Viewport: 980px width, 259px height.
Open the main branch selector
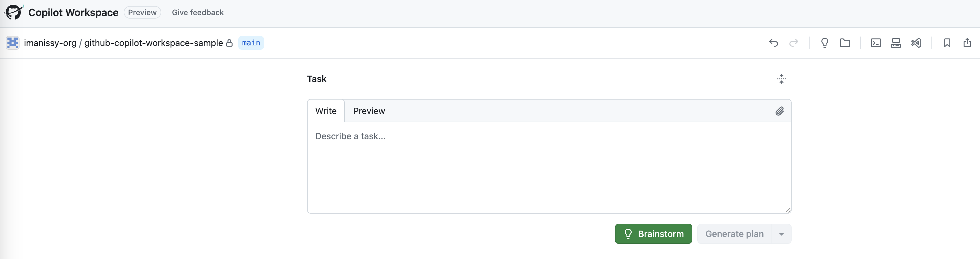251,43
